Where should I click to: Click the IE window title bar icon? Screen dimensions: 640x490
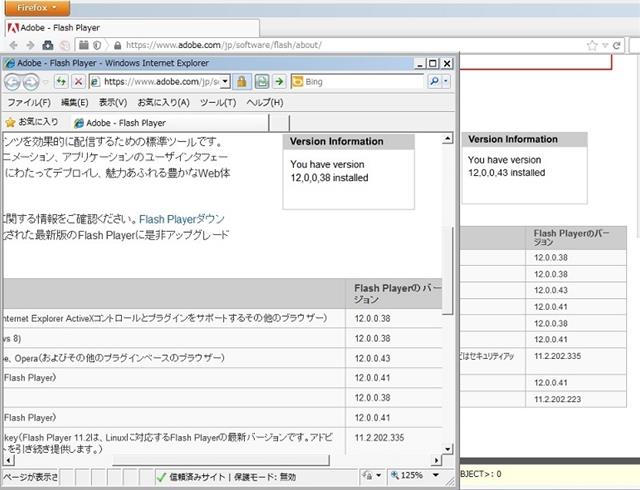(x=10, y=63)
